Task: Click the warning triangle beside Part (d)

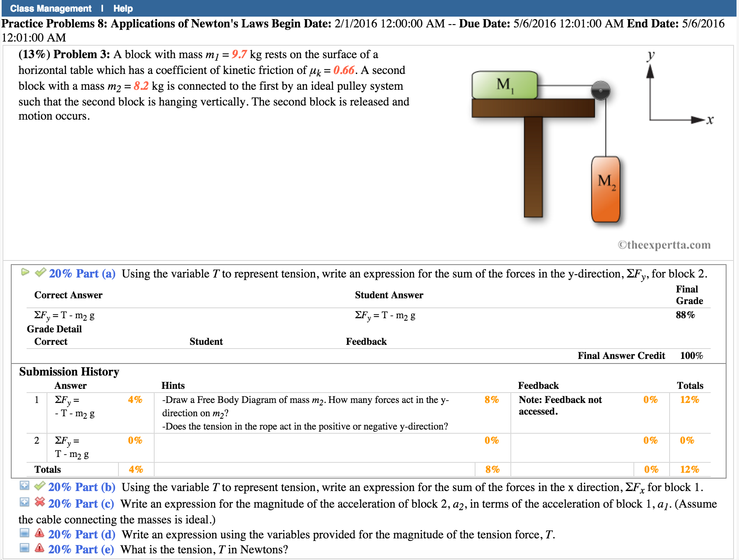Action: (x=39, y=534)
